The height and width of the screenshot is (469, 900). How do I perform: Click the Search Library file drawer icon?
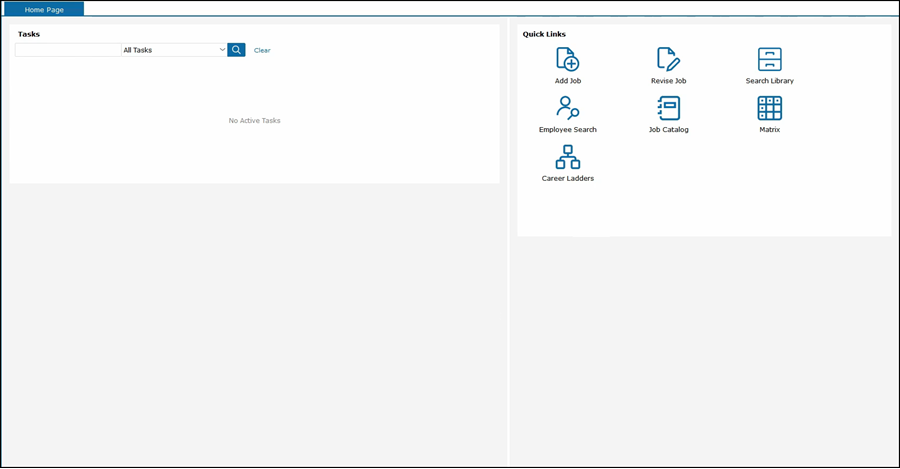point(769,59)
